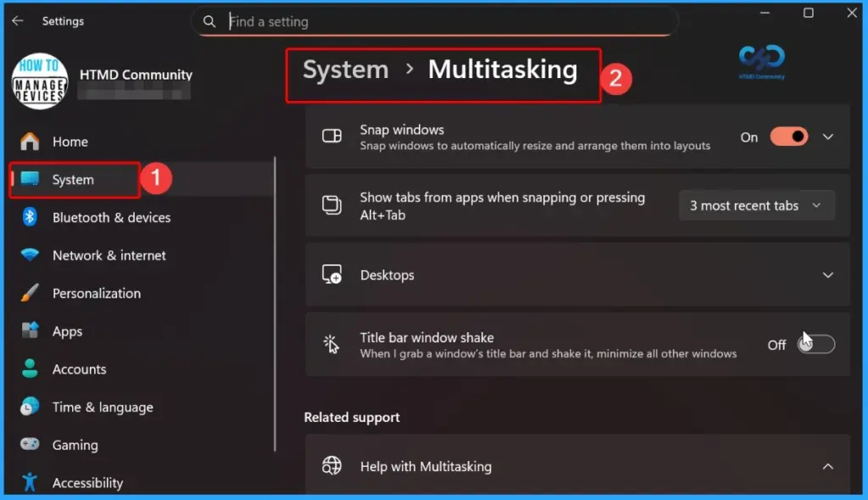Click the Home house icon

30,142
